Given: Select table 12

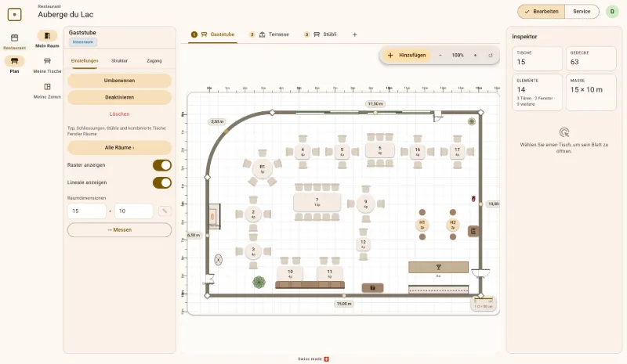Looking at the screenshot, I should (363, 243).
